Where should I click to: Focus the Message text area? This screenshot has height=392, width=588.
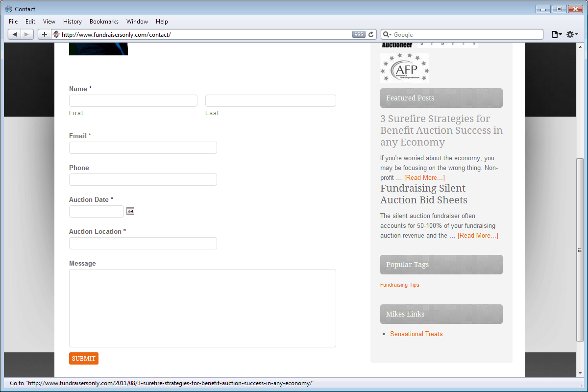point(202,308)
